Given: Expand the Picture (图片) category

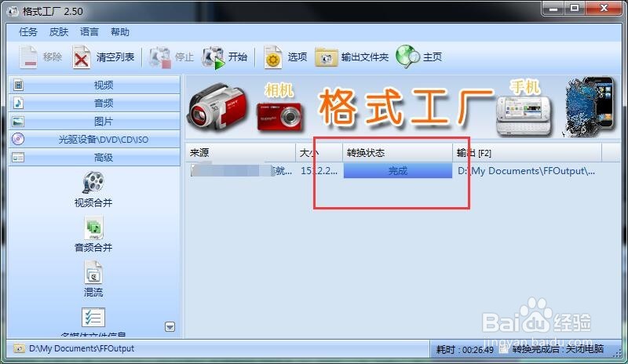Looking at the screenshot, I should click(x=94, y=121).
